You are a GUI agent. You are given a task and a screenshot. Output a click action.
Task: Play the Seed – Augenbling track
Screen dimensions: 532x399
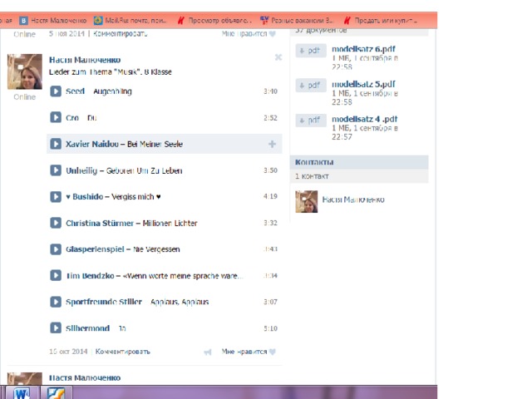pyautogui.click(x=56, y=91)
